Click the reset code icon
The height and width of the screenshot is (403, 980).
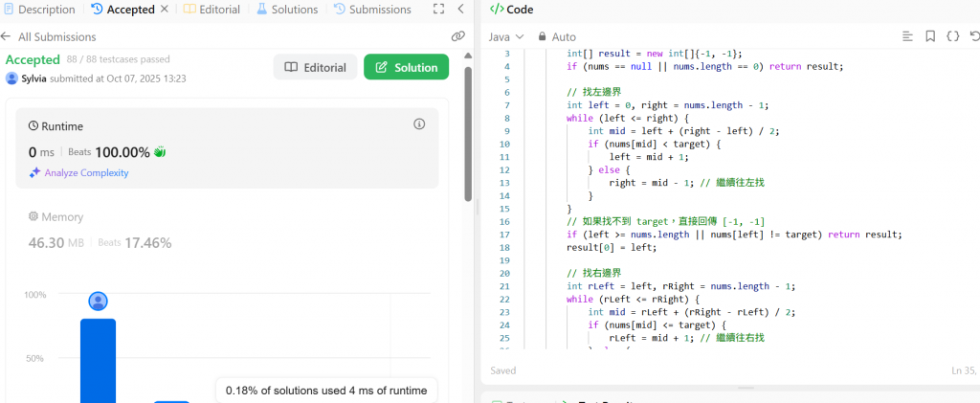(974, 36)
